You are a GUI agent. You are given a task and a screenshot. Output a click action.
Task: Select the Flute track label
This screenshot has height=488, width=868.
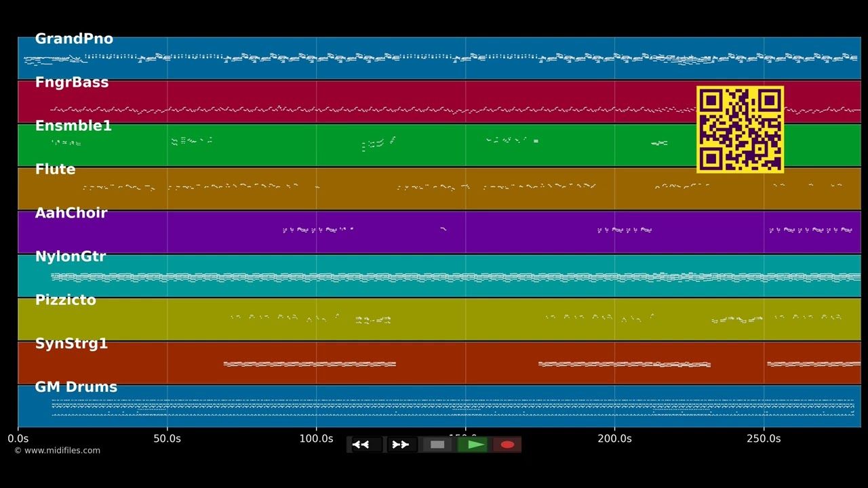coord(55,169)
